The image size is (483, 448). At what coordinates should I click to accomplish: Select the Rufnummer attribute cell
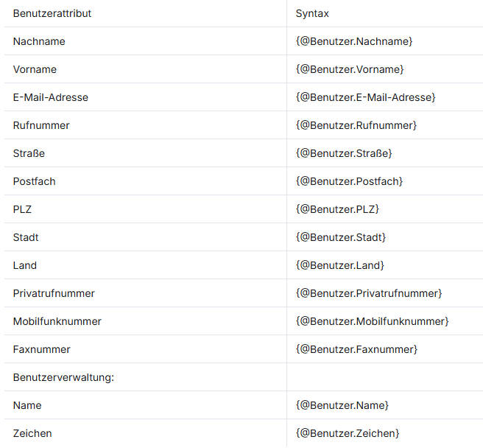coord(41,125)
